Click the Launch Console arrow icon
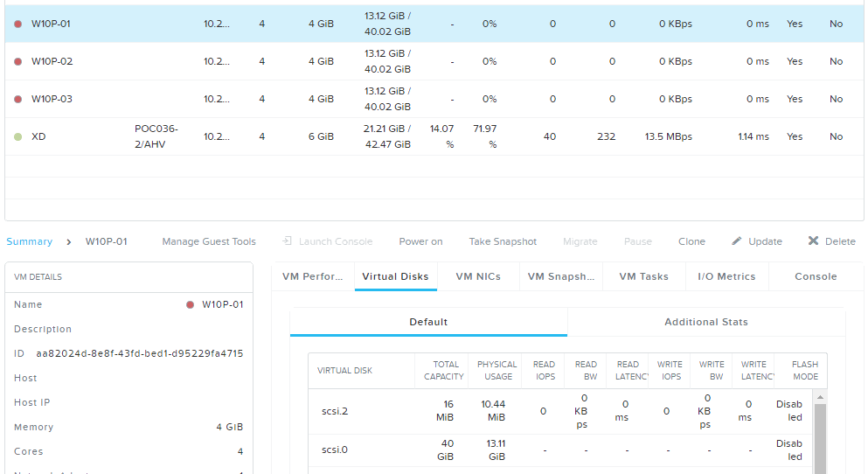This screenshot has height=474, width=868. click(287, 240)
